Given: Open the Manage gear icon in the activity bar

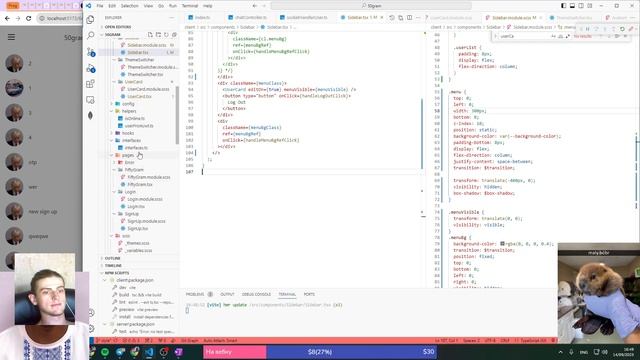Looking at the screenshot, I should click(x=91, y=329).
